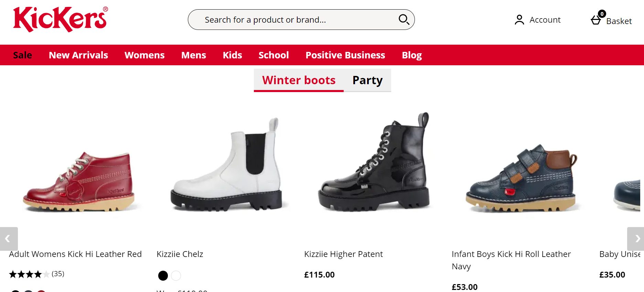Open Adult Womens Kick Hi Leather Red link

[75, 254]
